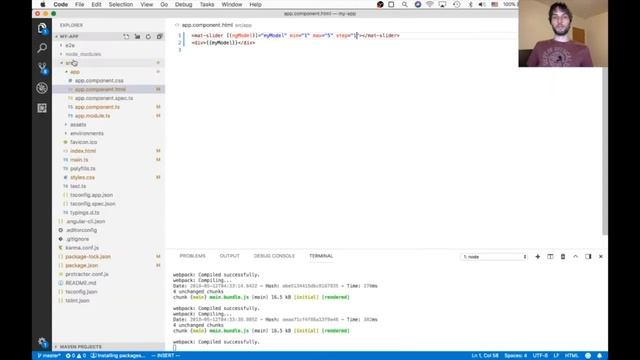Expand the e2e folder
The height and width of the screenshot is (360, 640).
pyautogui.click(x=70, y=45)
